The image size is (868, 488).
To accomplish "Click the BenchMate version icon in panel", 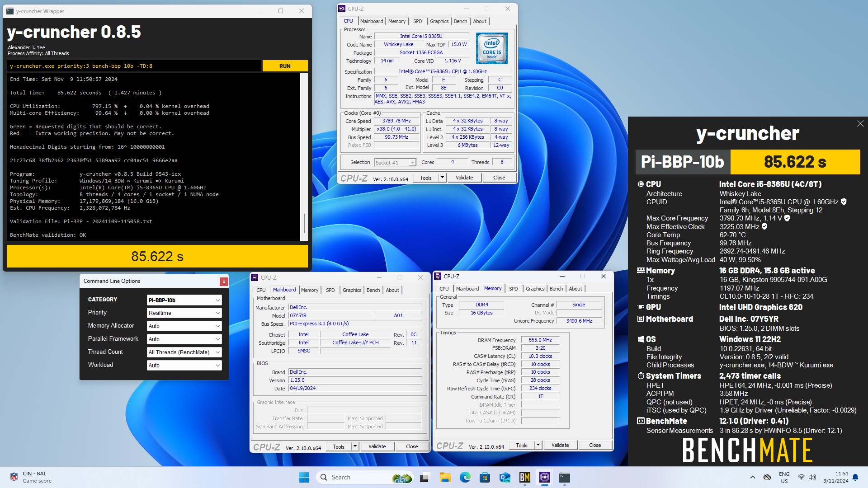I will pos(641,421).
